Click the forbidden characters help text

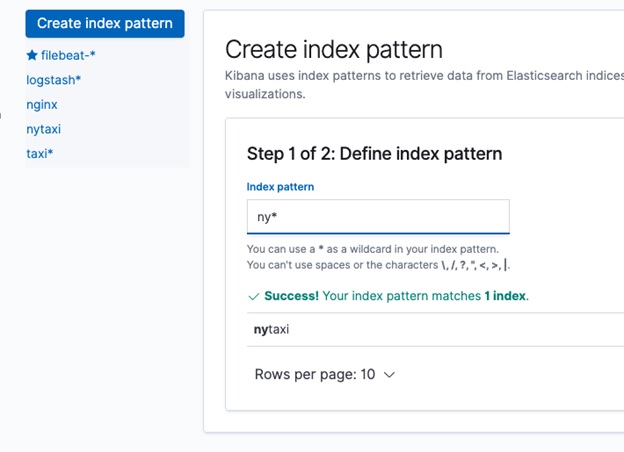tap(378, 265)
